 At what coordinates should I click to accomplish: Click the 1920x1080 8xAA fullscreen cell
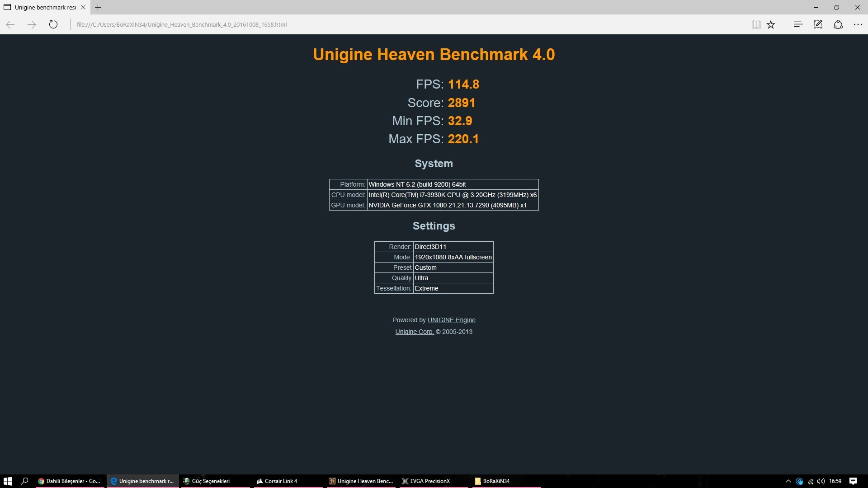453,257
